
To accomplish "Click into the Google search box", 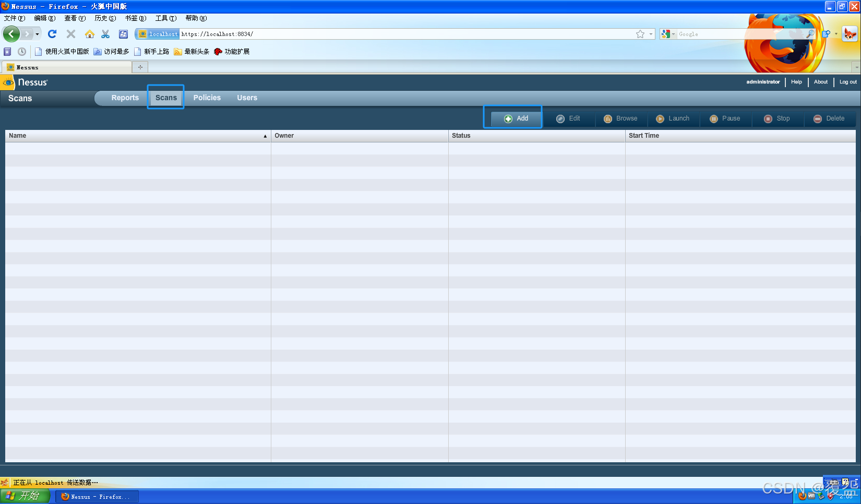I will pos(741,34).
